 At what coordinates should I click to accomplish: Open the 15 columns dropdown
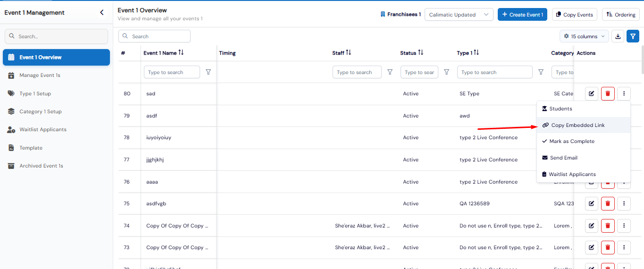click(584, 36)
